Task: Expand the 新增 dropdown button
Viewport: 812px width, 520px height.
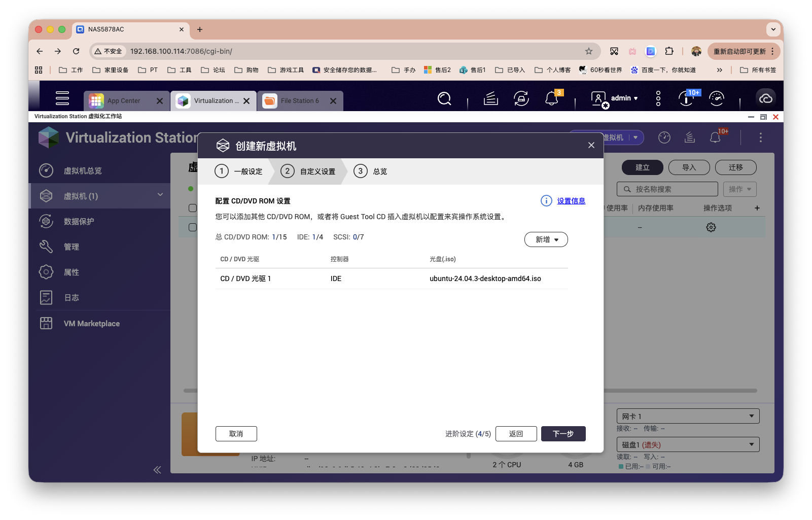Action: [546, 239]
